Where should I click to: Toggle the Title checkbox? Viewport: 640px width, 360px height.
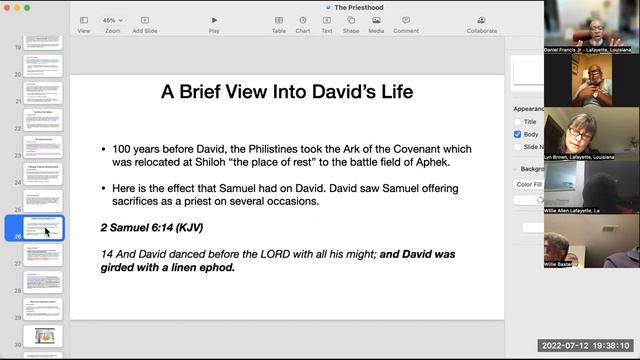pos(518,122)
